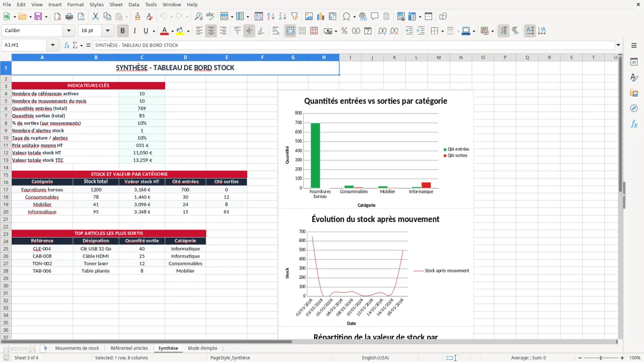Open Find and Replace icon
The width and height of the screenshot is (644, 362).
199,17
